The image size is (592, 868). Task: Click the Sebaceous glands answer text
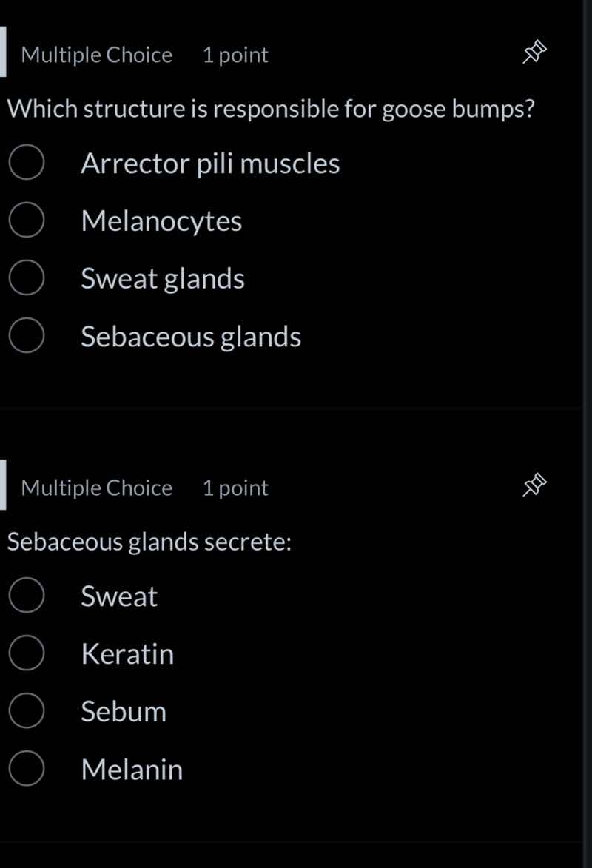[191, 337]
